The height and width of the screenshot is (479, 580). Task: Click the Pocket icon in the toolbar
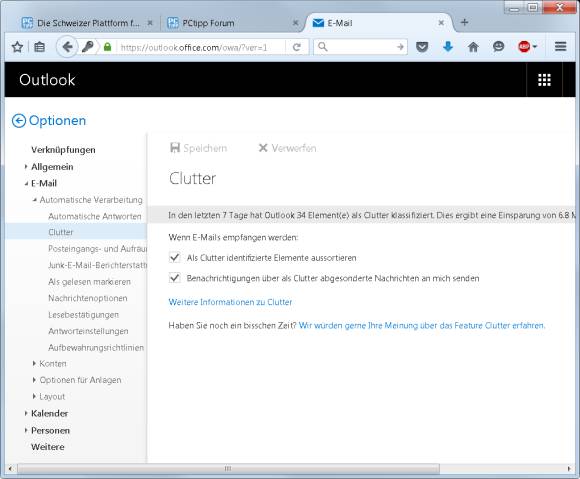pyautogui.click(x=422, y=47)
